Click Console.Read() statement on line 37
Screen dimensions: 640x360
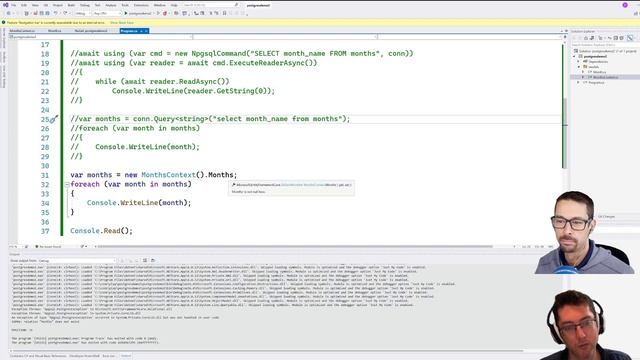pos(101,231)
